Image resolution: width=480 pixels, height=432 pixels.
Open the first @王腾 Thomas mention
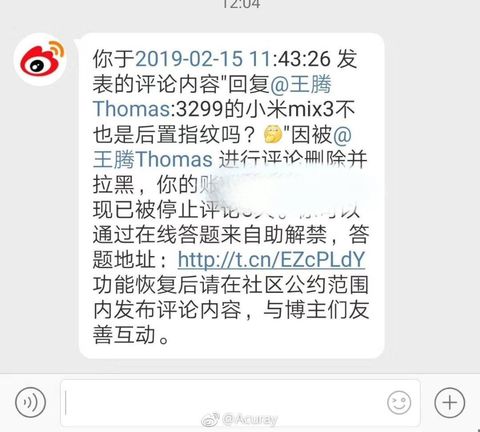point(212,97)
